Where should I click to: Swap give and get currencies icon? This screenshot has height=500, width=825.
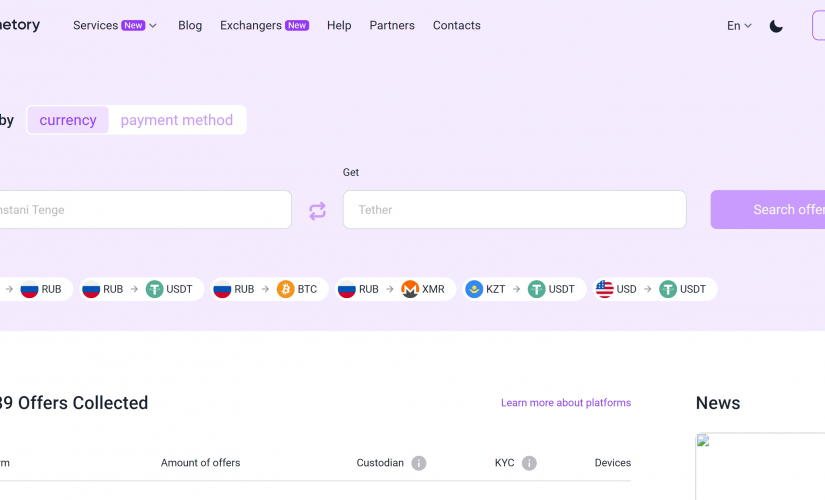[317, 211]
